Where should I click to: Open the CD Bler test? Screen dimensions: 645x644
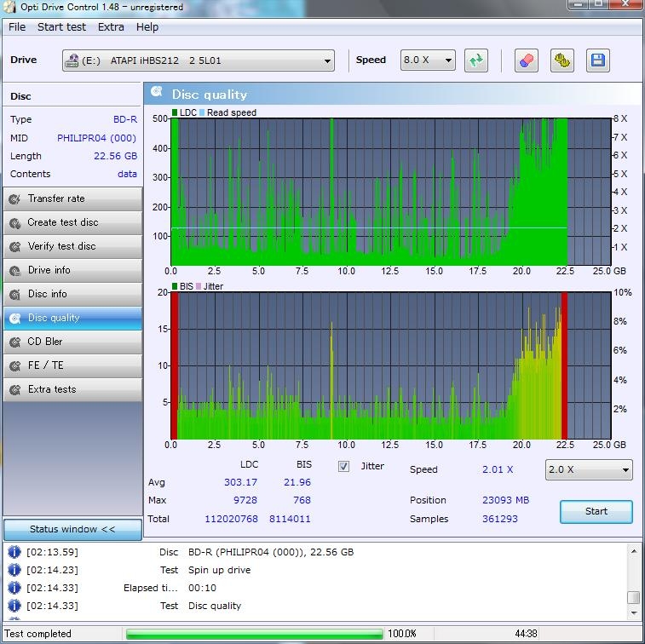coord(72,342)
